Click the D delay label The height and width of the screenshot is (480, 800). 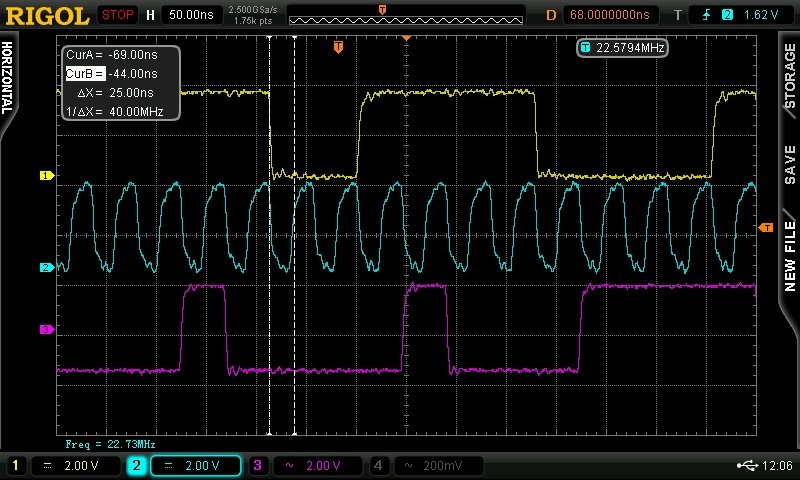[551, 15]
